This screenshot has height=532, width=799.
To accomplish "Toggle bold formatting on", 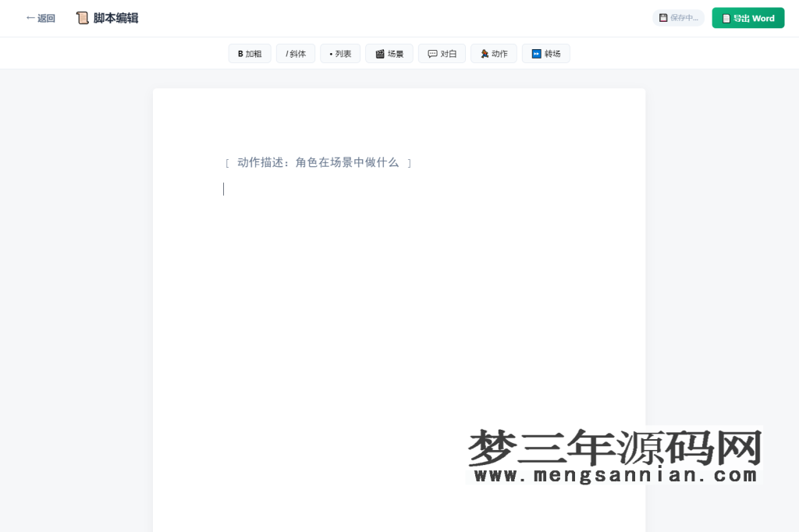I will coord(249,53).
